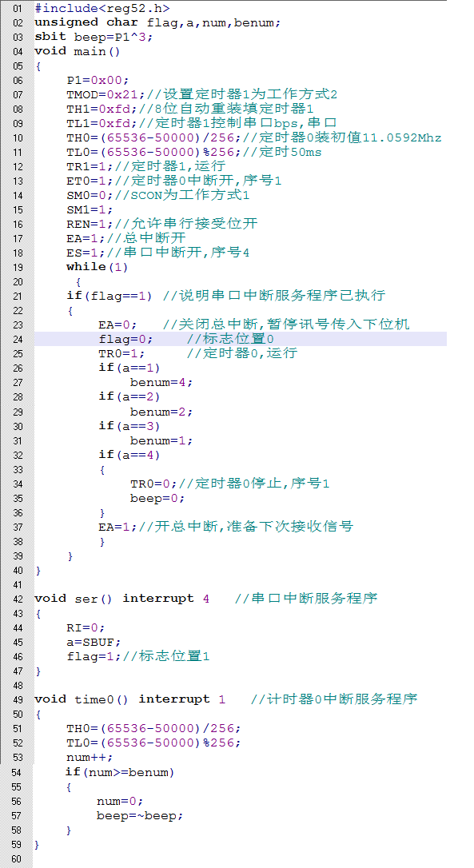This screenshot has width=474, height=868.
Task: Click the 'num++;' statement line
Action: point(90,757)
